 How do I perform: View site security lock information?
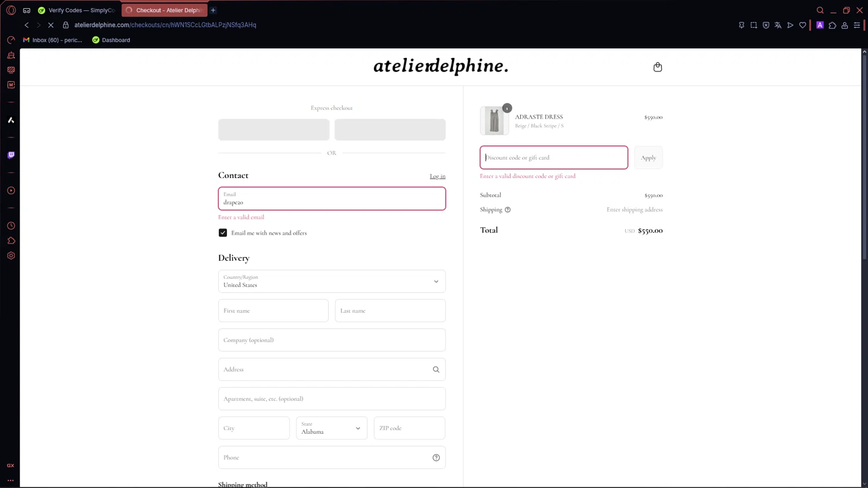pyautogui.click(x=66, y=25)
